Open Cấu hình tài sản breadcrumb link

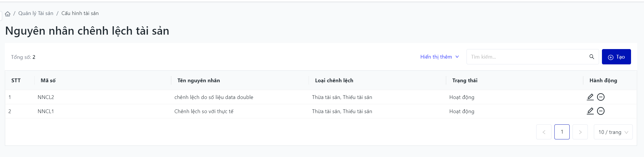tap(80, 13)
